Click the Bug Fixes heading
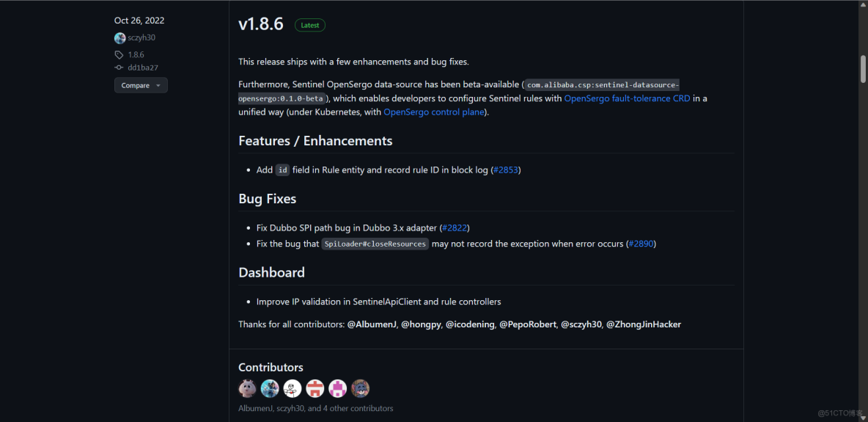Image resolution: width=868 pixels, height=422 pixels. [268, 198]
